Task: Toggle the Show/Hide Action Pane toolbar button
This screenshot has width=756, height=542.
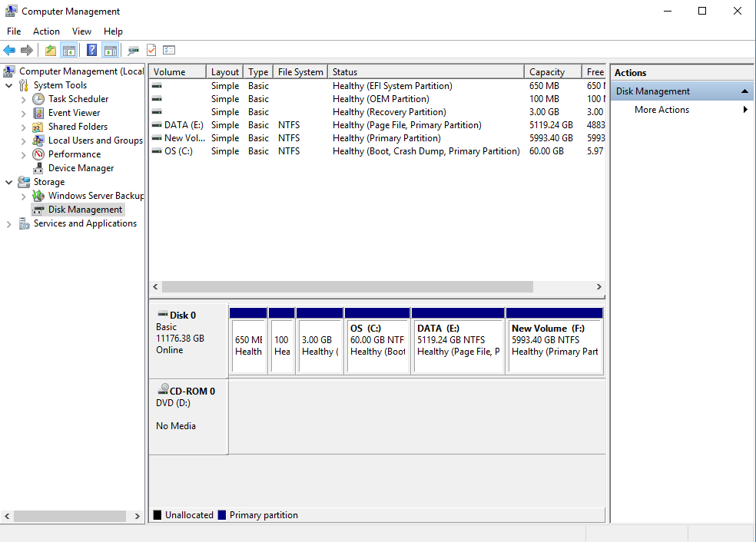Action: 111,50
